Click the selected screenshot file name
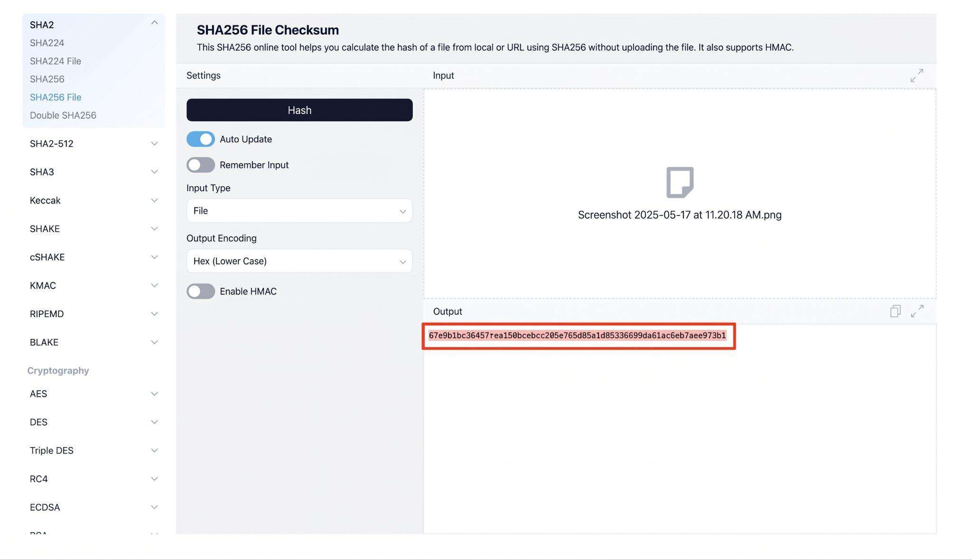This screenshot has width=972, height=560. pyautogui.click(x=680, y=215)
